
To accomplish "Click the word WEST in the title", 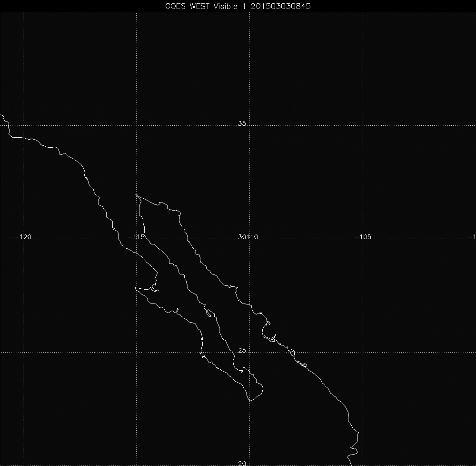I will pos(199,6).
